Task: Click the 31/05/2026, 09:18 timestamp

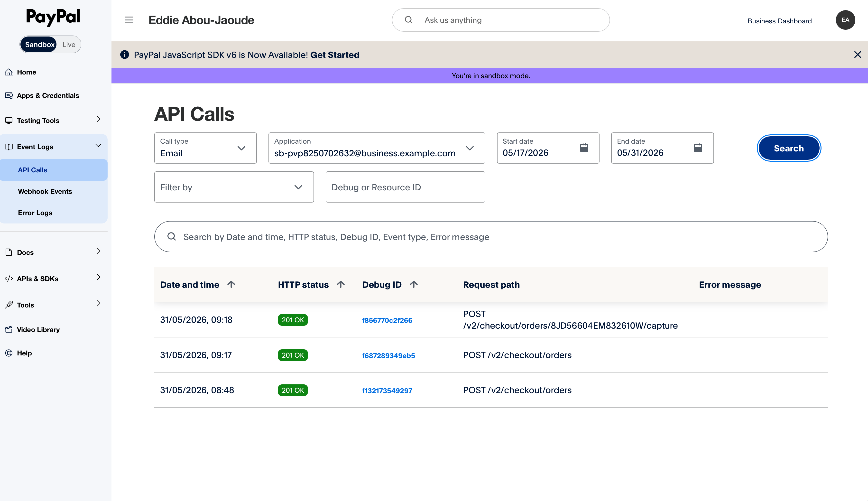Action: [196, 320]
